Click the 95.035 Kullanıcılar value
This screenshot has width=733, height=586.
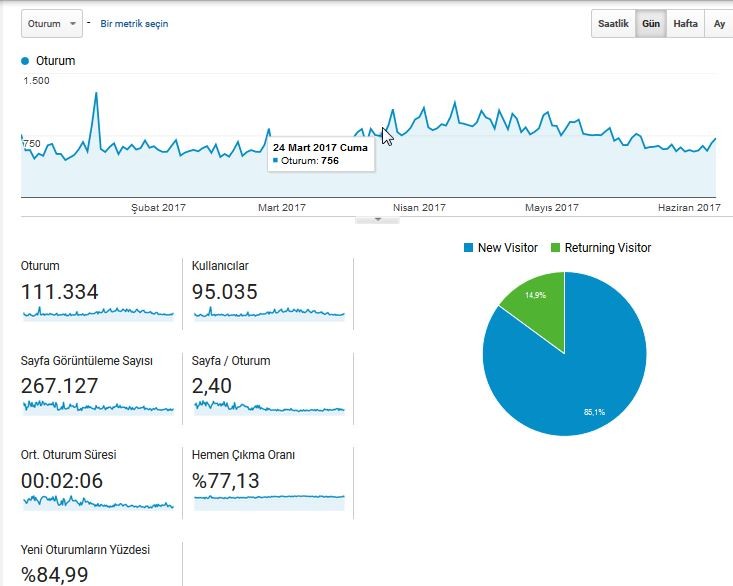pyautogui.click(x=225, y=292)
